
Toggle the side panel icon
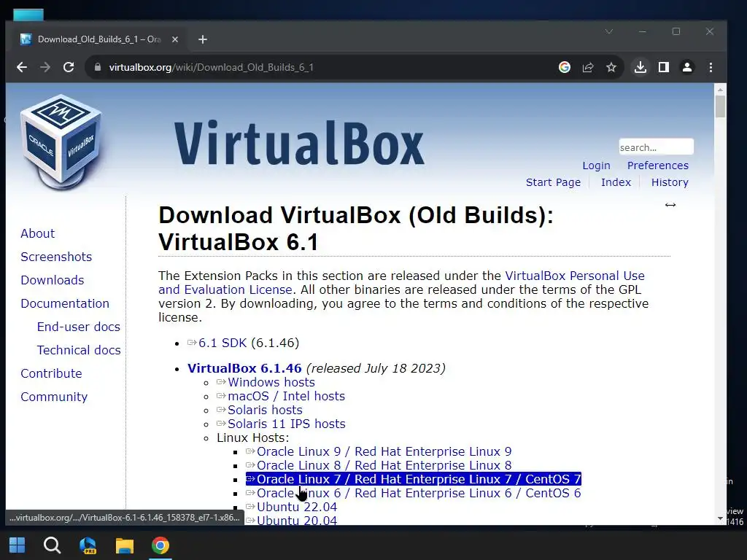(664, 67)
